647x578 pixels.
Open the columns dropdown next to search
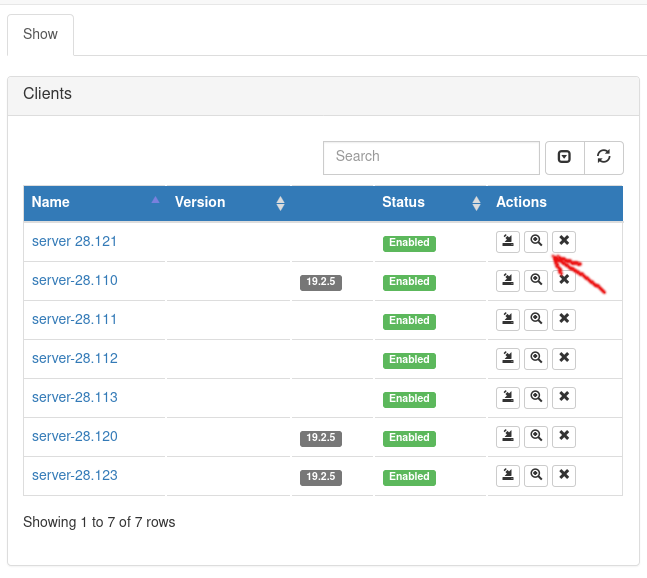coord(564,157)
